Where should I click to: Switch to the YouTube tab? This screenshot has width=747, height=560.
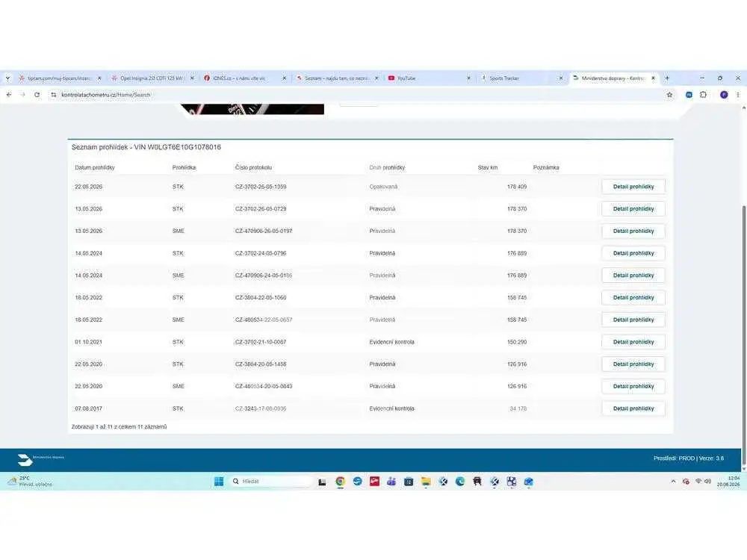[430, 78]
